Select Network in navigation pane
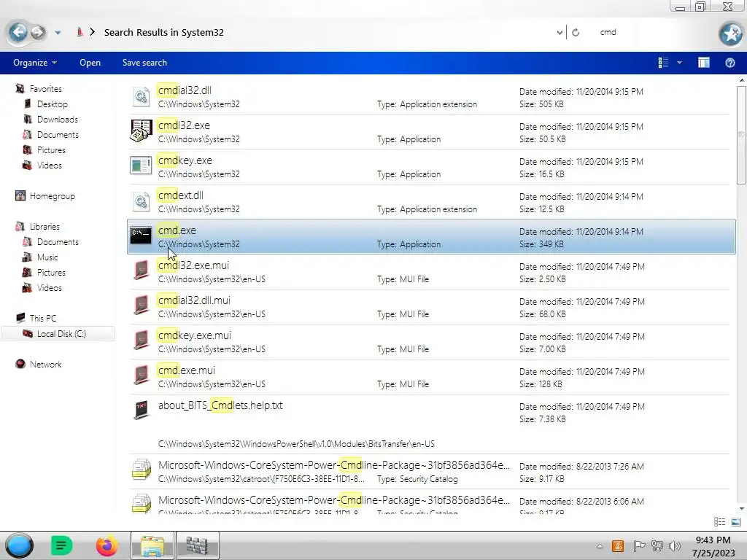Screen dimensions: 747x560 (45, 364)
